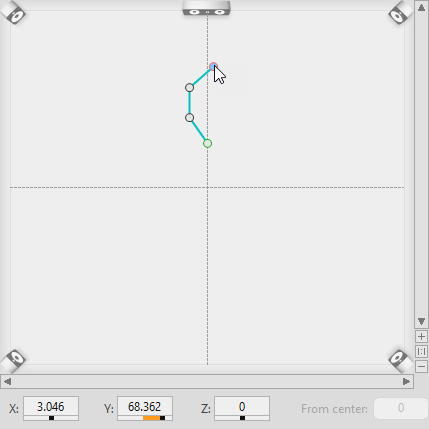Click the horizontal scrollbar right arrow
Image resolution: width=429 pixels, height=429 pixels.
406,381
